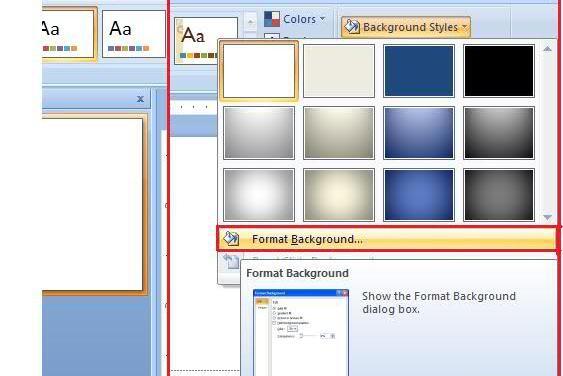Click the Colors palette icon
This screenshot has width=563, height=376.
(272, 19)
